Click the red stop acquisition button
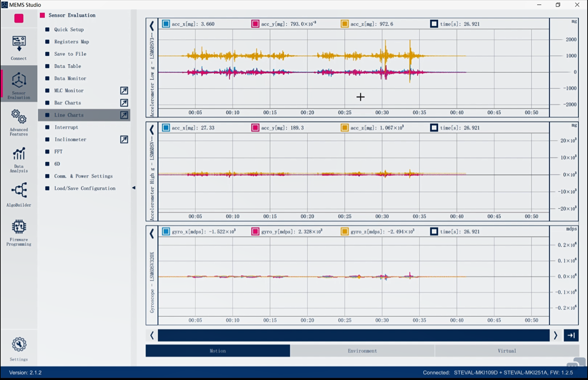588x380 pixels. (19, 18)
